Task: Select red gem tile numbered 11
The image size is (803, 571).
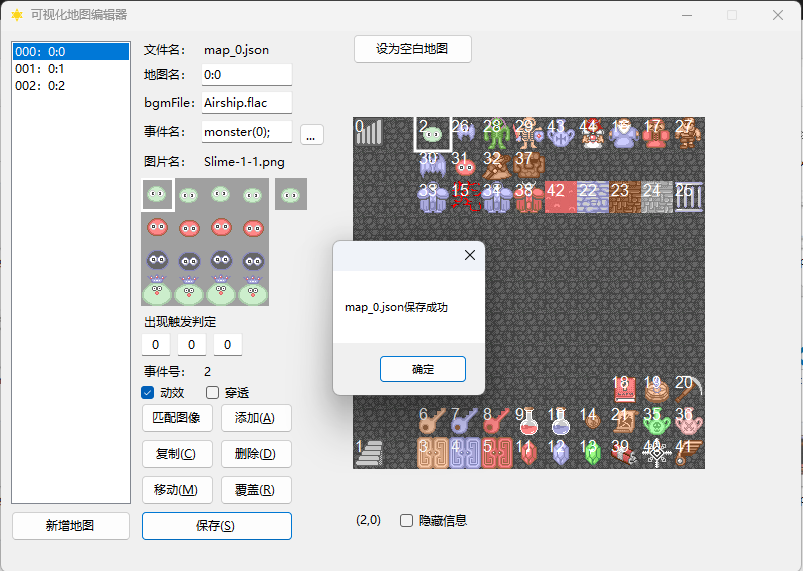Action: pyautogui.click(x=529, y=453)
